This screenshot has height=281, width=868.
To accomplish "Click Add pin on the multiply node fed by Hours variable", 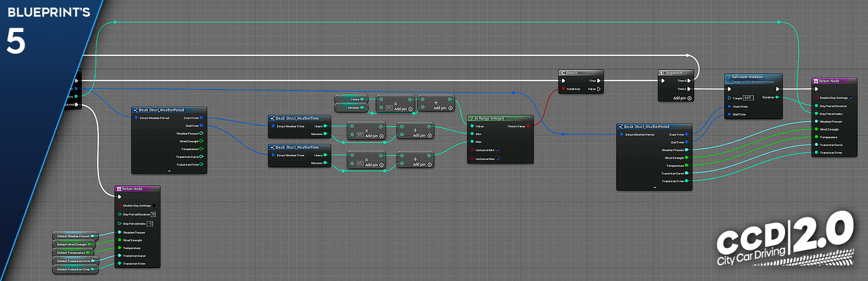I will pos(404,109).
